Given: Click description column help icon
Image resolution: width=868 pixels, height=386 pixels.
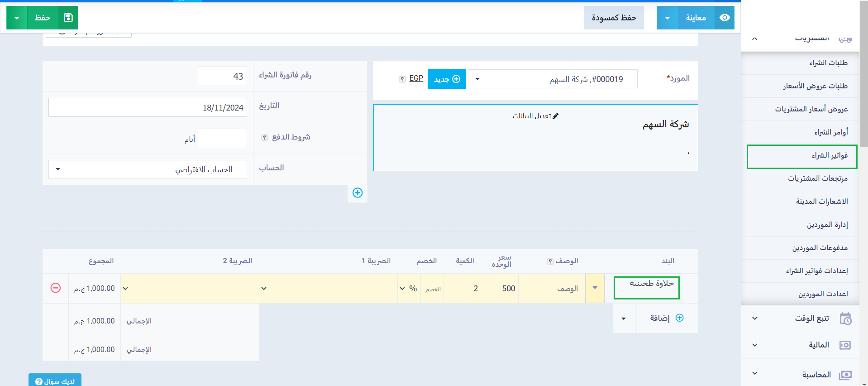Looking at the screenshot, I should (x=550, y=261).
